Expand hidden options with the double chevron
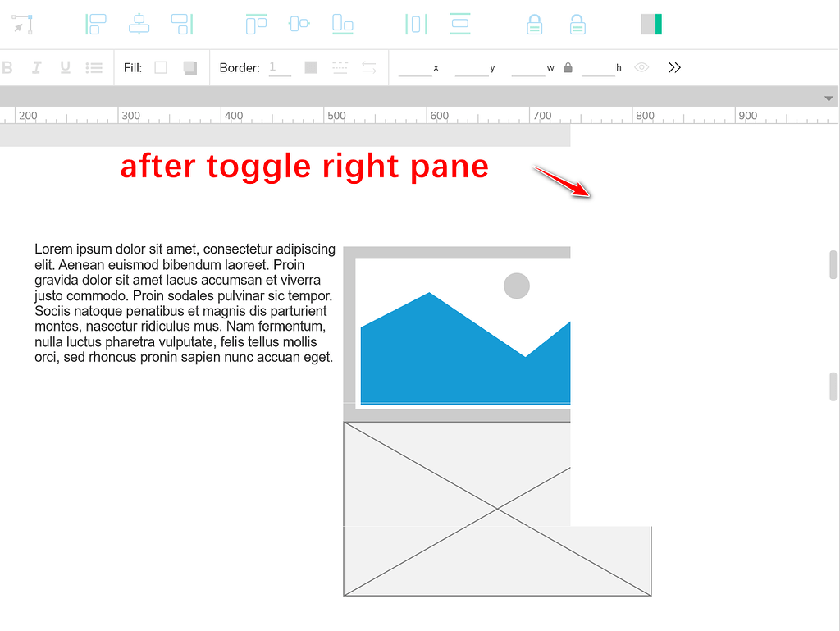840x631 pixels. [674, 67]
